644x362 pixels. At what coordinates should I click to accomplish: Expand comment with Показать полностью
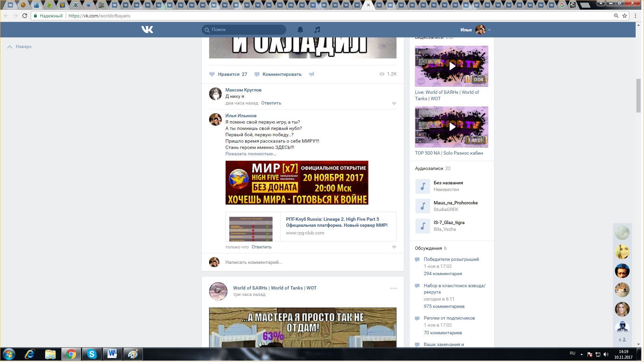(251, 154)
